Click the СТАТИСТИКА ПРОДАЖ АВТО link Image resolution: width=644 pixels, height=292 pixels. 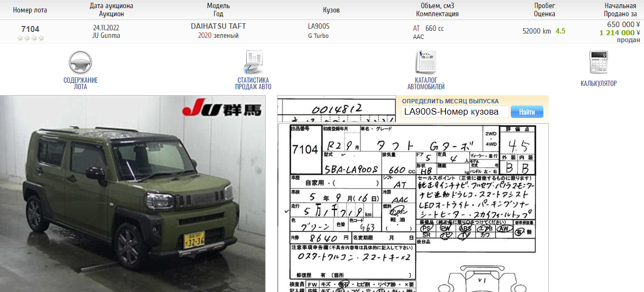[x=253, y=83]
